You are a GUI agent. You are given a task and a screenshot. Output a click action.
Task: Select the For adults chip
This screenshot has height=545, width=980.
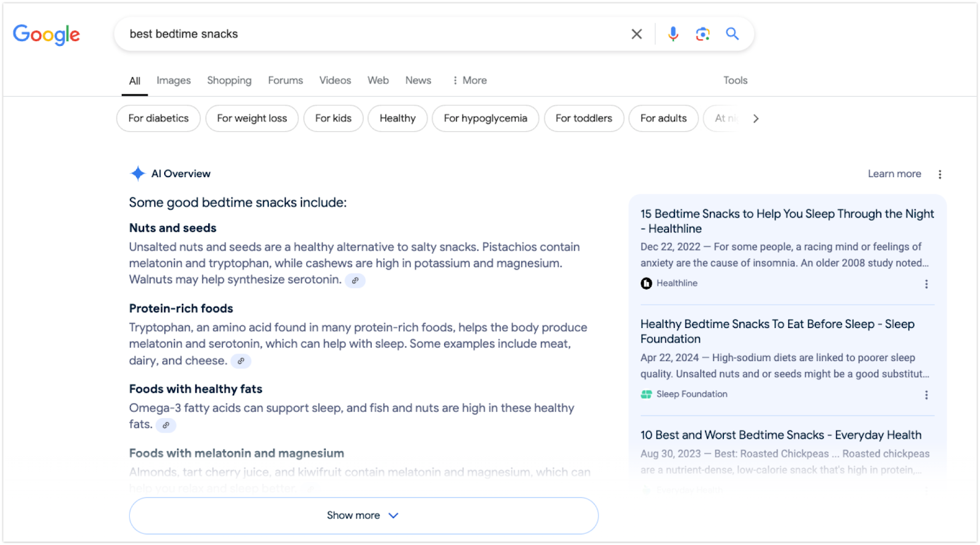663,118
